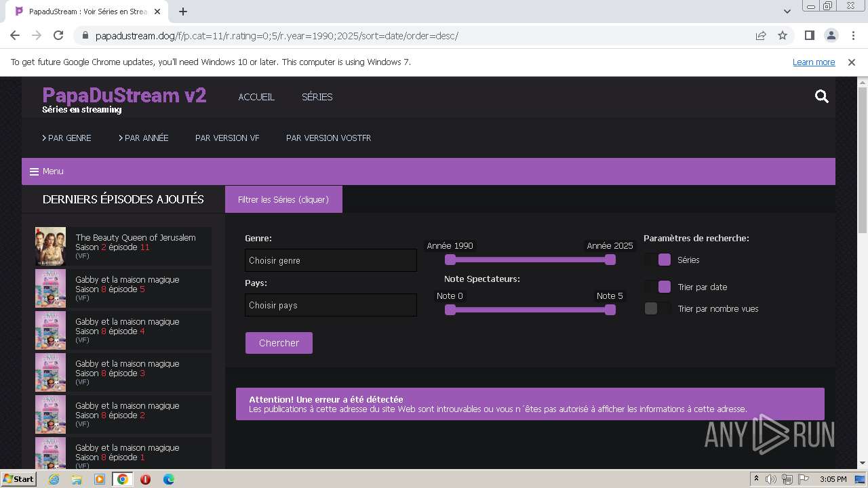This screenshot has width=868, height=488.
Task: Click the PapaDuStream v2 logo
Action: [124, 95]
